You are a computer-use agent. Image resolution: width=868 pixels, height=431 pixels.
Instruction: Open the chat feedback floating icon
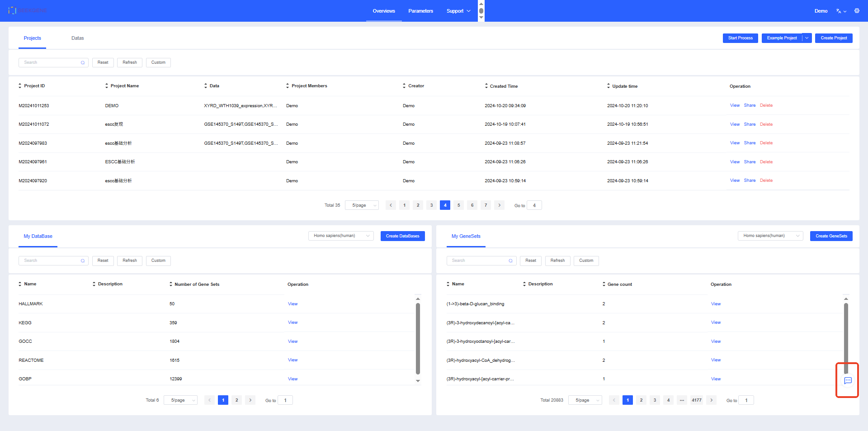[848, 380]
